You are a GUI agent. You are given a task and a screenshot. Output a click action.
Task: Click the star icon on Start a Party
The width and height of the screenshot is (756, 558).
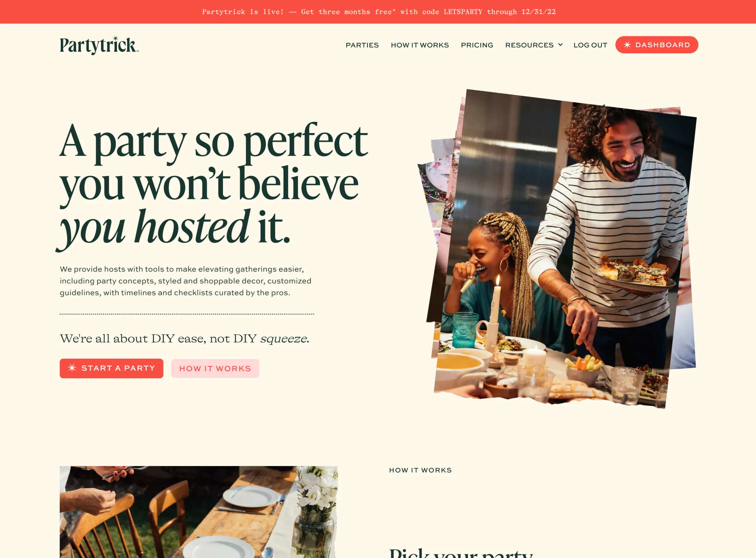coord(72,368)
